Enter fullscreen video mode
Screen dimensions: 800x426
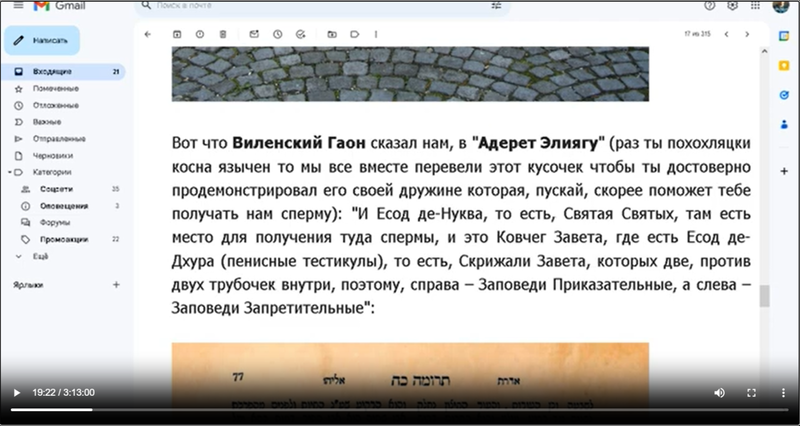coord(751,393)
